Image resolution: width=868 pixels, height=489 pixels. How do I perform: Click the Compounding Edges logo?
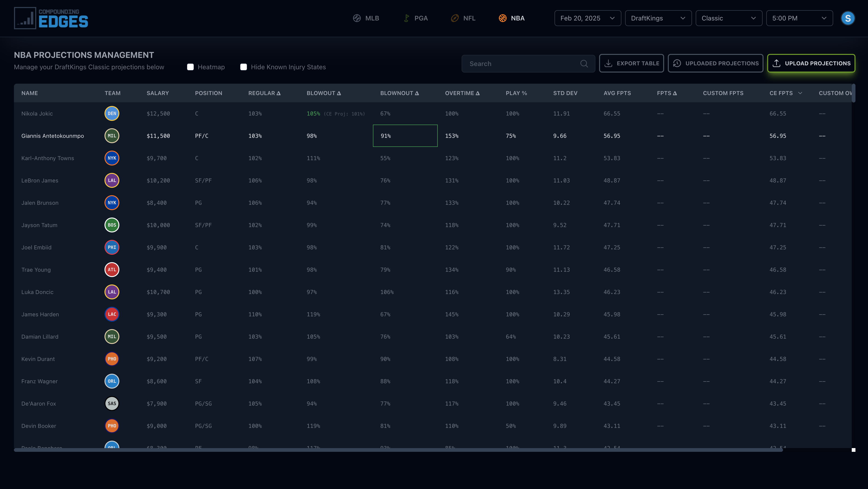51,18
